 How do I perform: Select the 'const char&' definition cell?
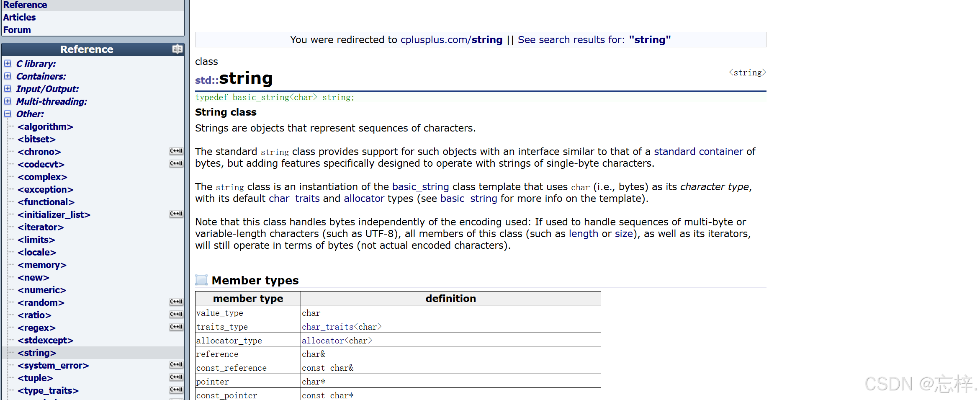(x=450, y=367)
